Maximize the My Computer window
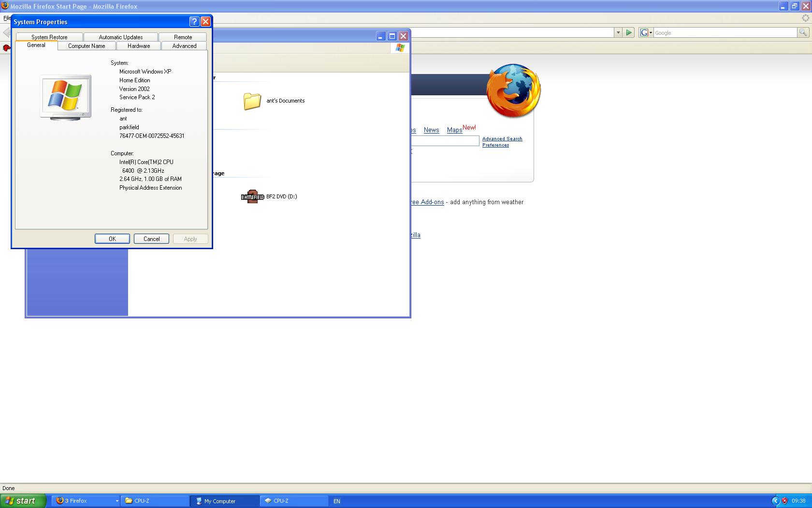This screenshot has height=508, width=812. point(392,36)
